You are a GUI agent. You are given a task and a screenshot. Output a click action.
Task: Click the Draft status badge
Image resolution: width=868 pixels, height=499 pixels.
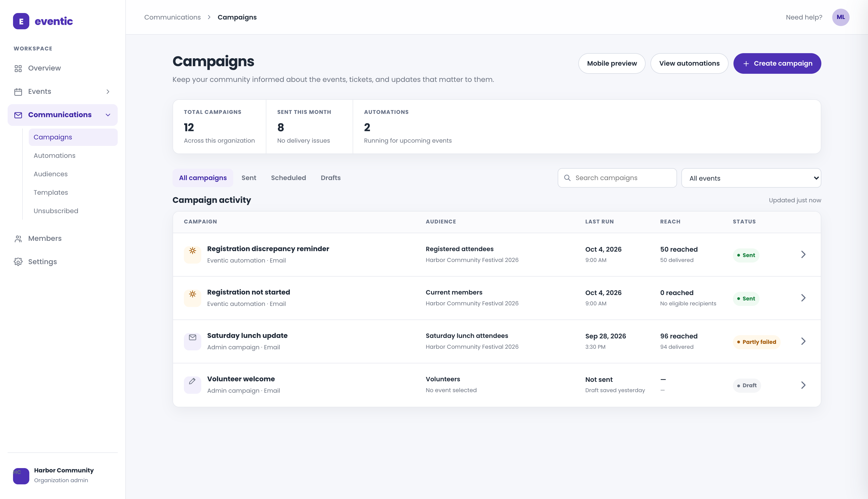(x=747, y=386)
